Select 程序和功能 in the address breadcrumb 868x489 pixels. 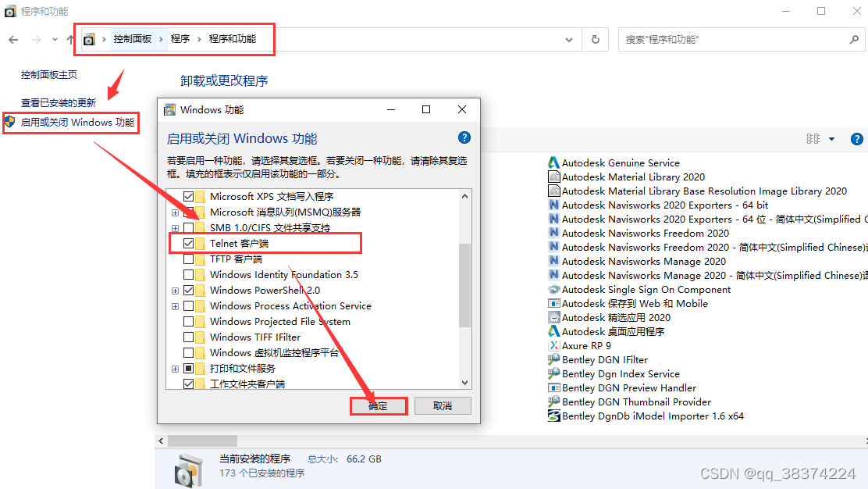(x=233, y=39)
